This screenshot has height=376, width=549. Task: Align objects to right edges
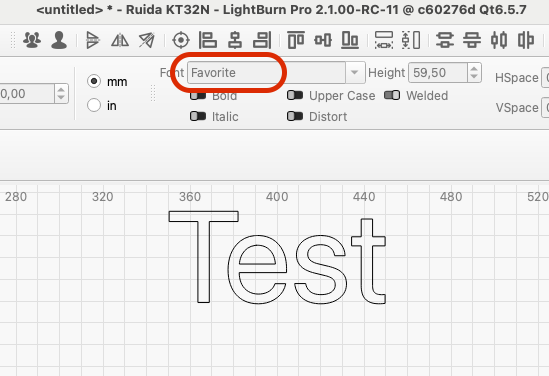[262, 40]
